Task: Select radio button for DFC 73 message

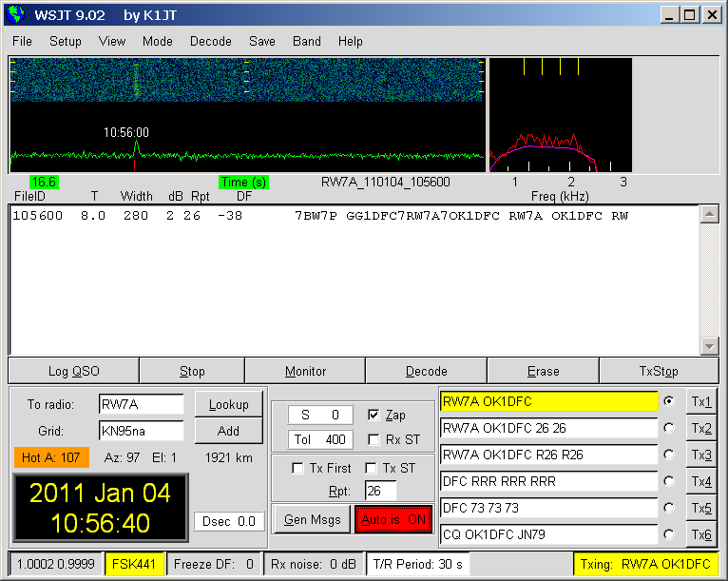Action: click(668, 508)
